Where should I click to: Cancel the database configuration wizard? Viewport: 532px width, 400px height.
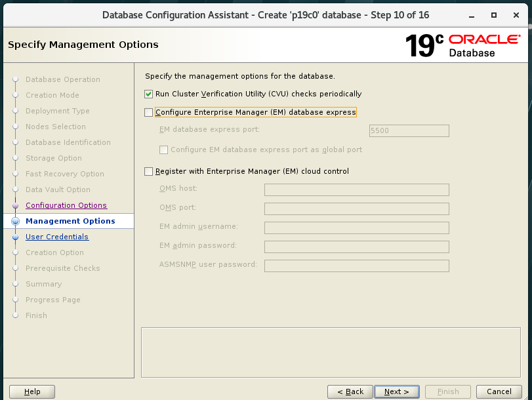pyautogui.click(x=499, y=391)
